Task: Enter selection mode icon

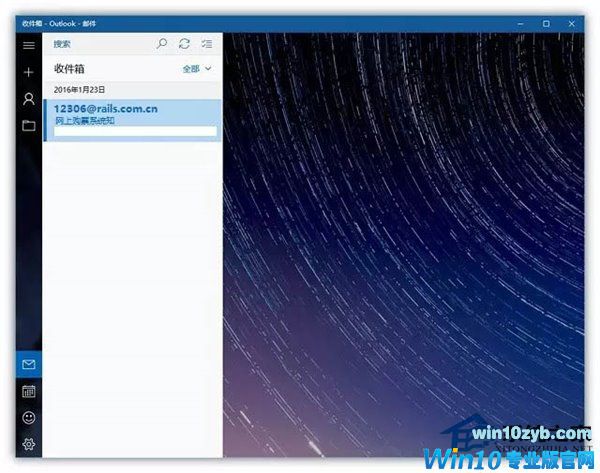Action: tap(207, 44)
